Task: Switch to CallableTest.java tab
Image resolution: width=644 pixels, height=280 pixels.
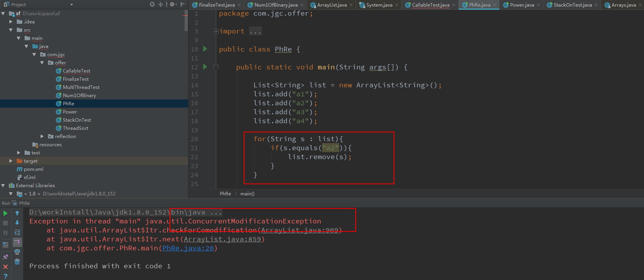Action: coord(430,5)
